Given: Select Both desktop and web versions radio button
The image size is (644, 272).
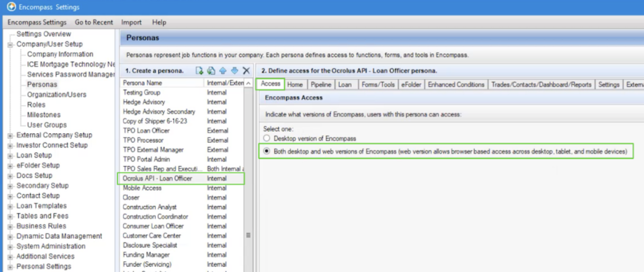Looking at the screenshot, I should pos(267,151).
